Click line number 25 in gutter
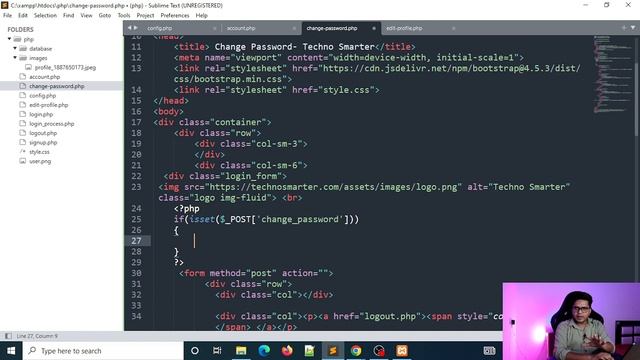Image resolution: width=640 pixels, height=360 pixels. [x=136, y=219]
